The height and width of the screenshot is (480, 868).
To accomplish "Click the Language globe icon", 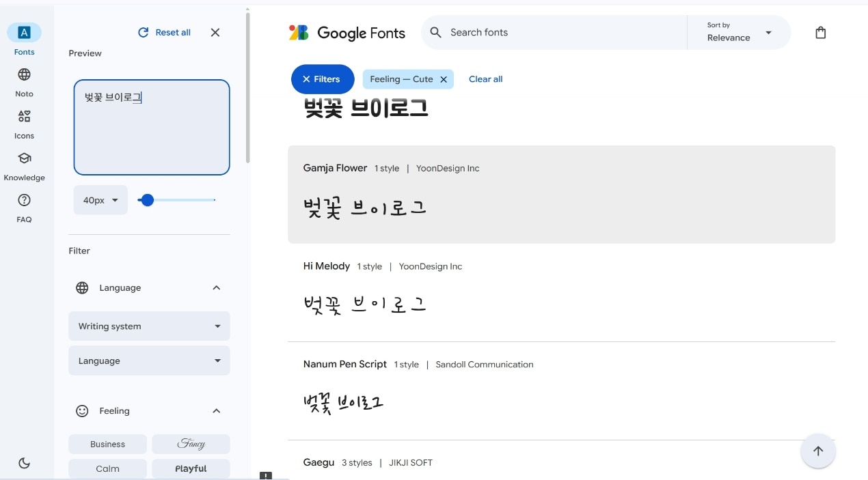I will click(82, 287).
